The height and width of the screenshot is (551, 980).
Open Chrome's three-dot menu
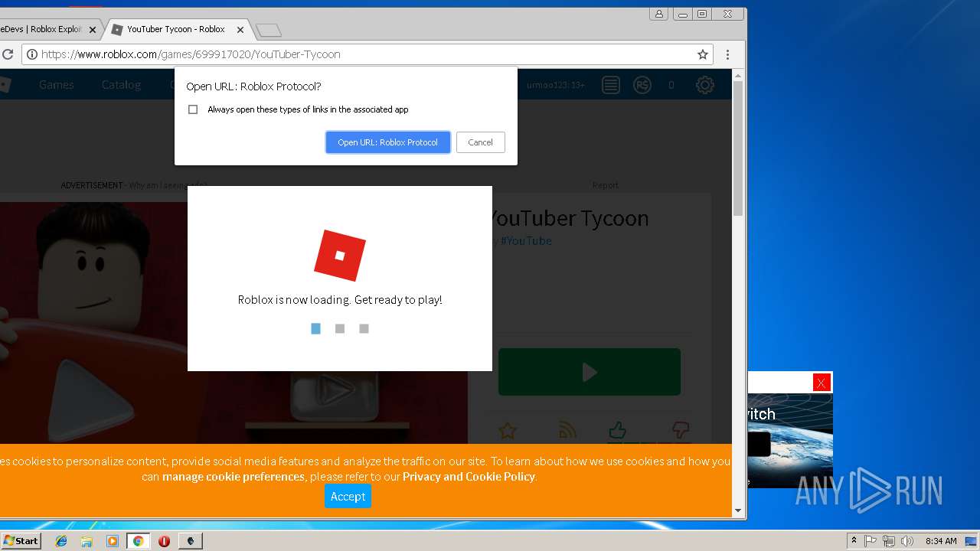pos(727,54)
